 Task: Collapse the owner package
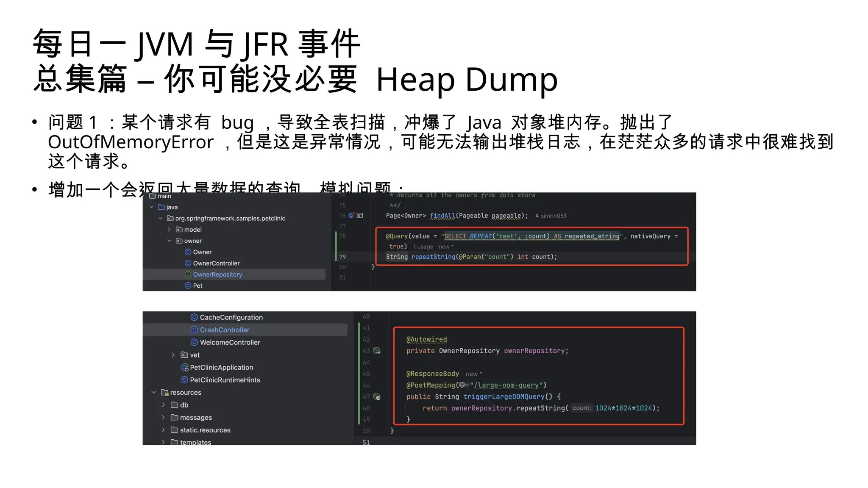coord(169,241)
